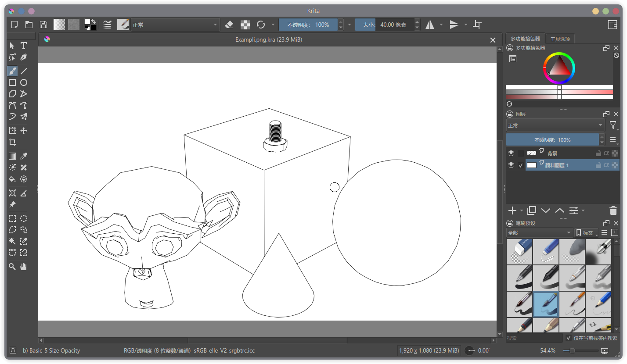Select the Rectangle tool
627x364 pixels.
click(12, 82)
